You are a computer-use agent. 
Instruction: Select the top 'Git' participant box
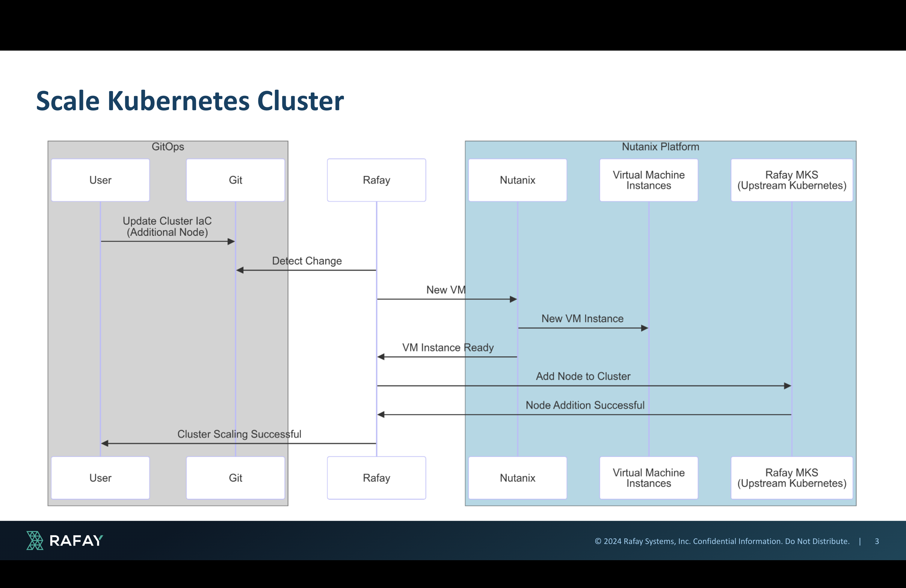tap(235, 180)
